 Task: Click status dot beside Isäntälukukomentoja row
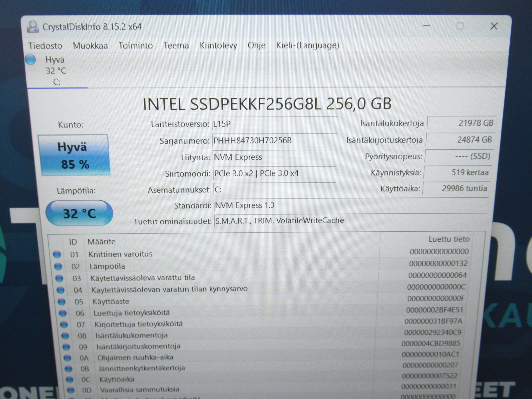(65, 336)
